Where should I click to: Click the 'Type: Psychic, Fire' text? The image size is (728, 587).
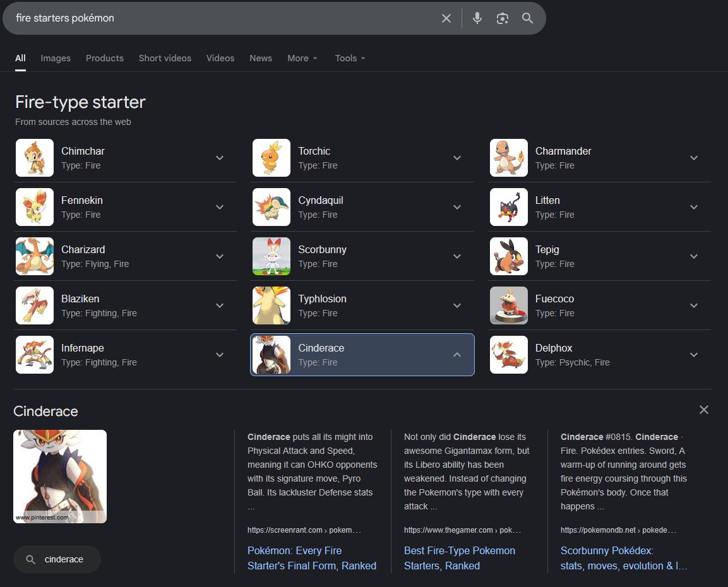[x=572, y=362]
